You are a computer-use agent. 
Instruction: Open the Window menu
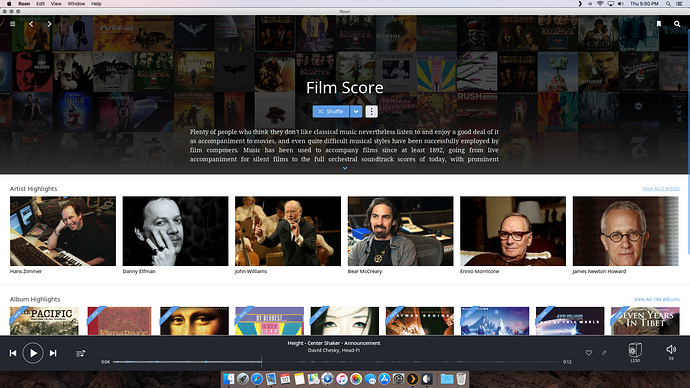pos(76,4)
